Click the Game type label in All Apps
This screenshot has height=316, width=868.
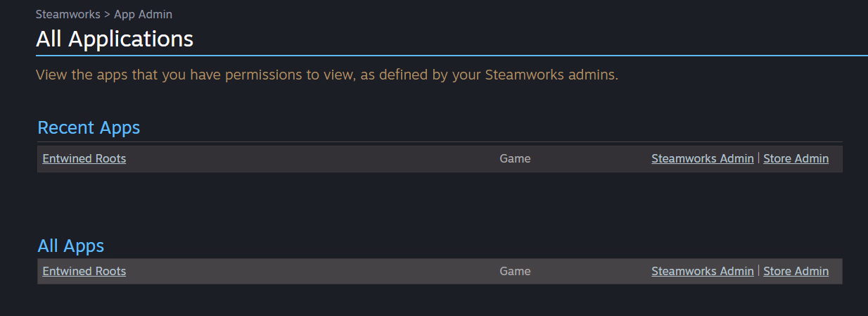pos(515,271)
